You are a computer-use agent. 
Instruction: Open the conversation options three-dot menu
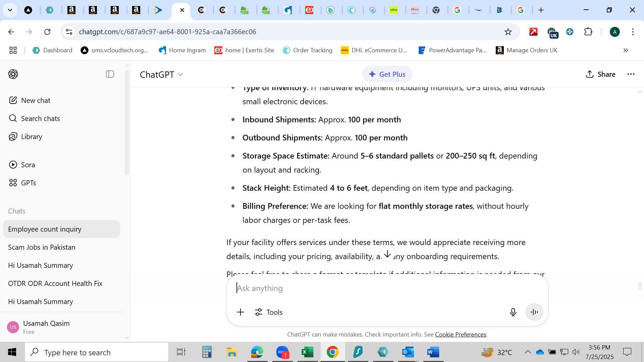631,74
